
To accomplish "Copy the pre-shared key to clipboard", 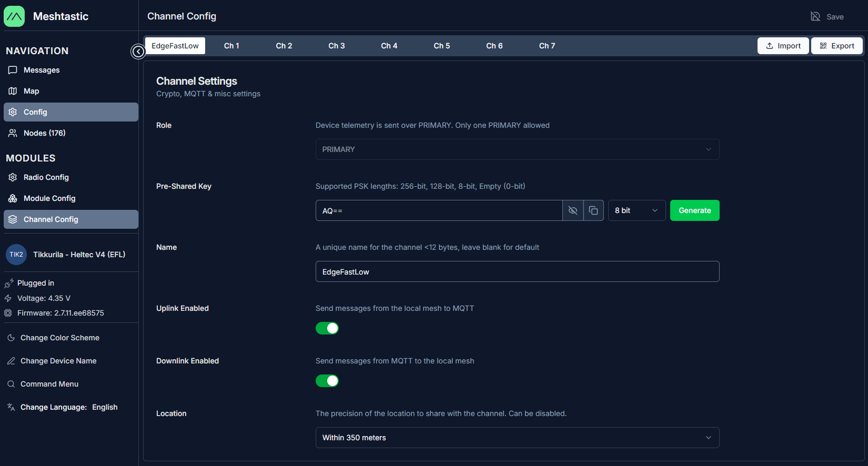I will (x=593, y=210).
